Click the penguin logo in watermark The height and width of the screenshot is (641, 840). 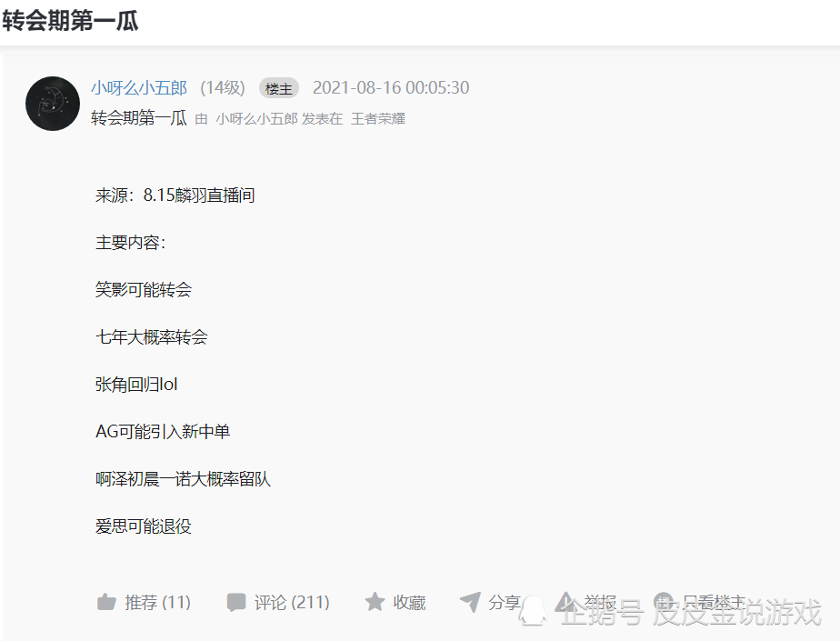533,611
